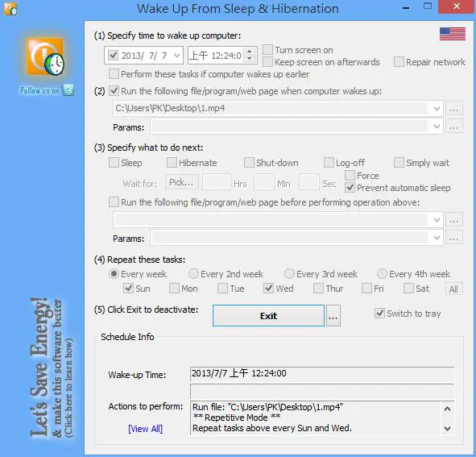This screenshot has width=476, height=457.
Task: Expand the 1.mp4 file path dropdown
Action: [x=437, y=109]
